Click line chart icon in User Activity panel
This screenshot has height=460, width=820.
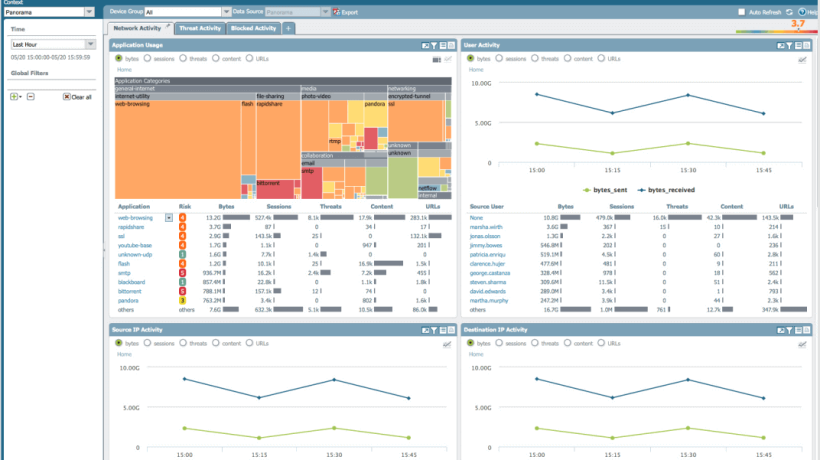tap(801, 59)
